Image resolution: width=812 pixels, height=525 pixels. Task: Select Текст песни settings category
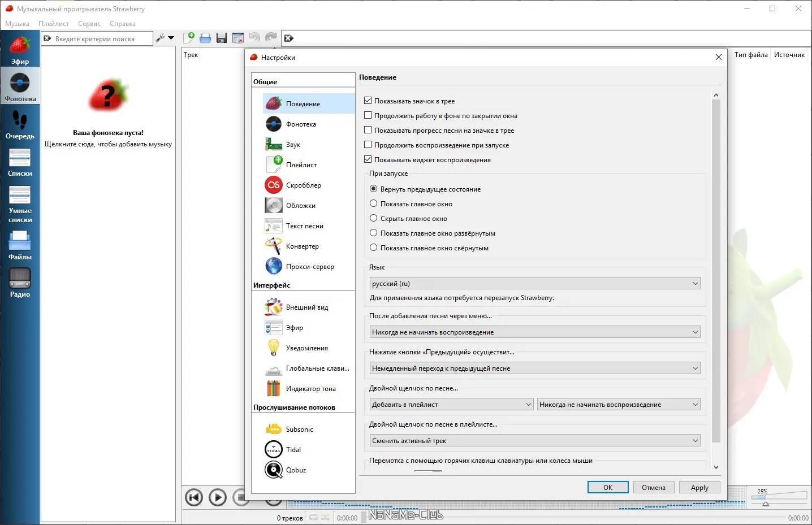[309, 226]
